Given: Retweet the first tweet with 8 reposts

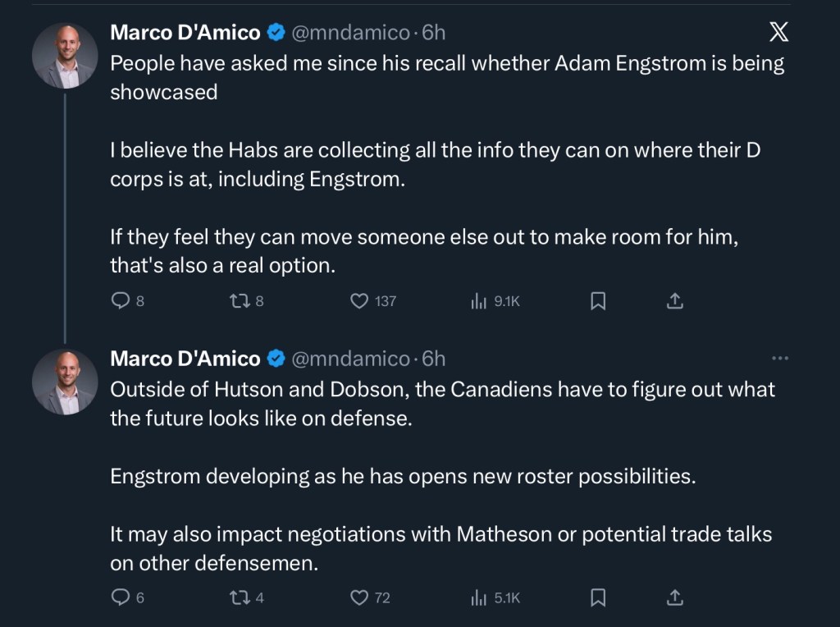Looking at the screenshot, I should 239,301.
